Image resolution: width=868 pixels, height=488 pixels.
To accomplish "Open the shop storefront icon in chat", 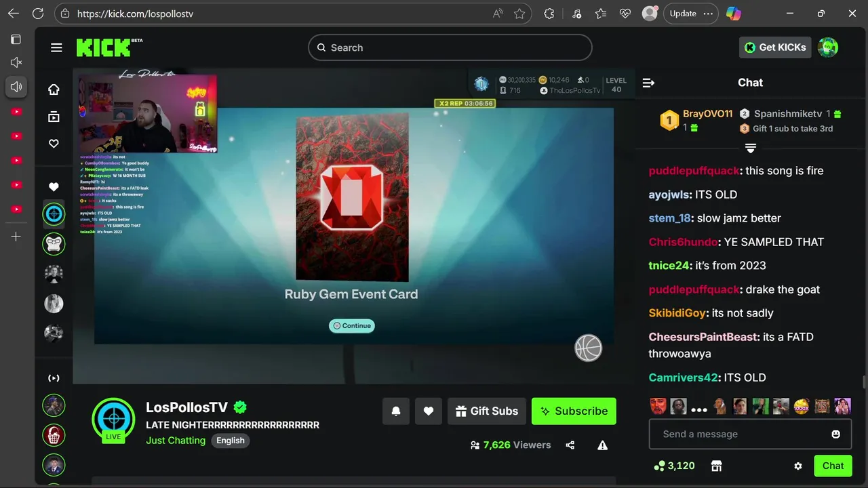I will (x=715, y=466).
